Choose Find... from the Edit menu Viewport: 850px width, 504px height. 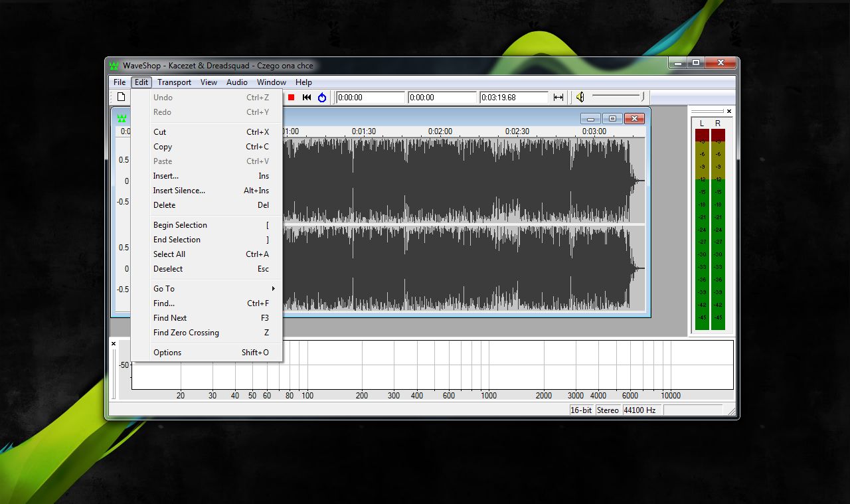tap(207, 303)
